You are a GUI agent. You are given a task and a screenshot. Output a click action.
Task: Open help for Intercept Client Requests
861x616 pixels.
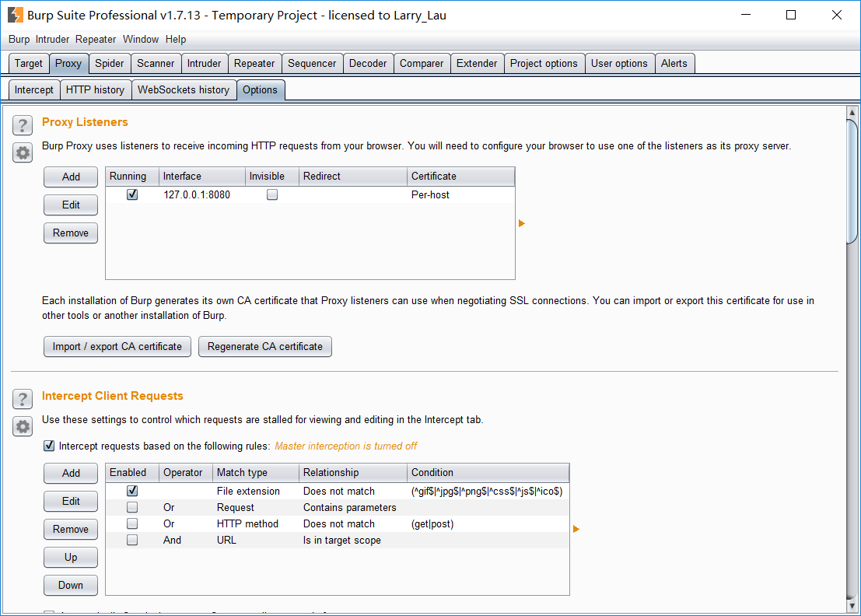pos(23,399)
